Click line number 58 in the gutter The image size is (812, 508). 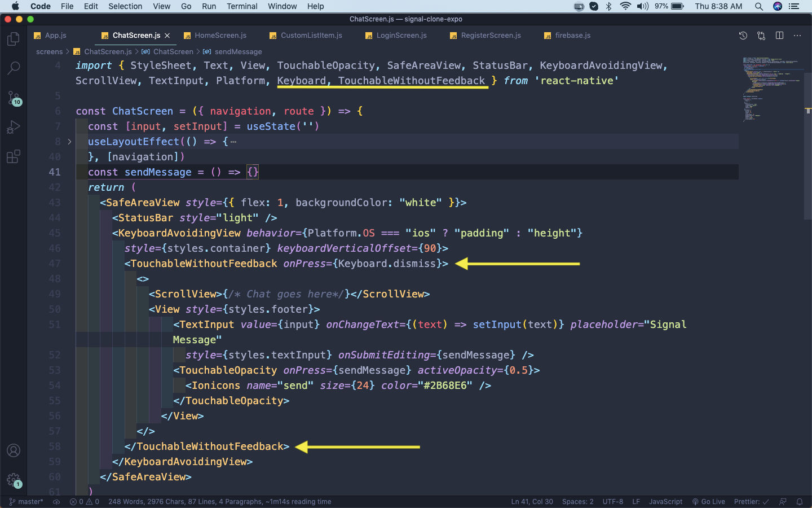tap(55, 446)
